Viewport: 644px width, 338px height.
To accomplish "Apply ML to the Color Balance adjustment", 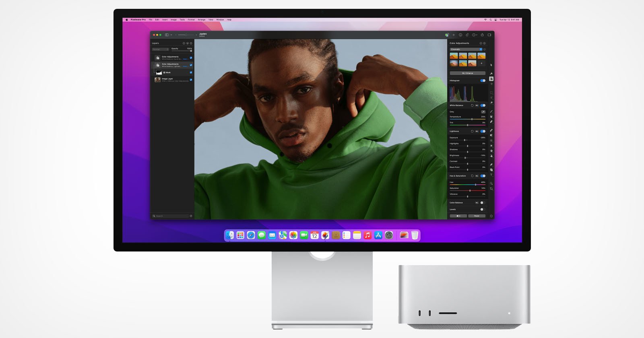I will [477, 203].
